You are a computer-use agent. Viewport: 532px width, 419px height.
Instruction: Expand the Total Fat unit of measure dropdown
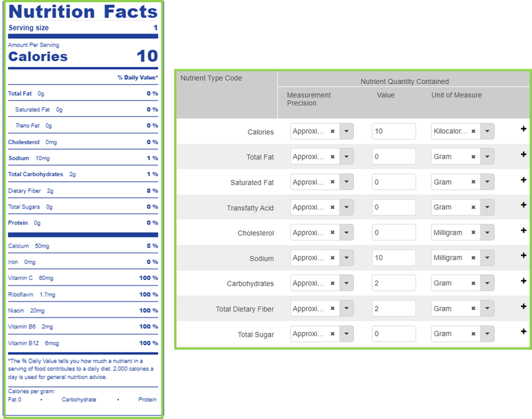(487, 157)
